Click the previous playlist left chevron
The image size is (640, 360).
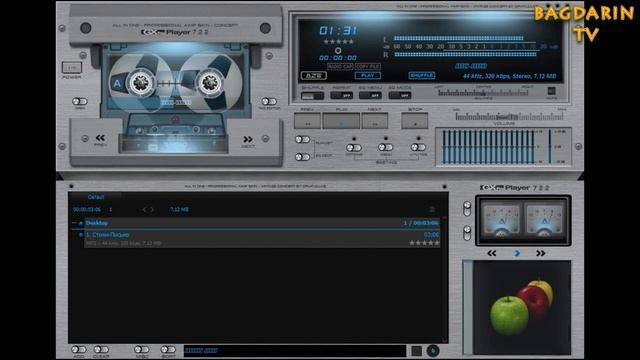pos(144,209)
